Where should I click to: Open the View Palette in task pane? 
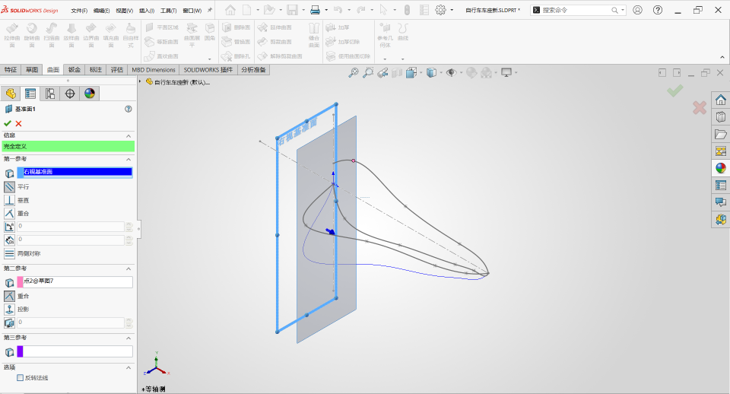tap(721, 151)
